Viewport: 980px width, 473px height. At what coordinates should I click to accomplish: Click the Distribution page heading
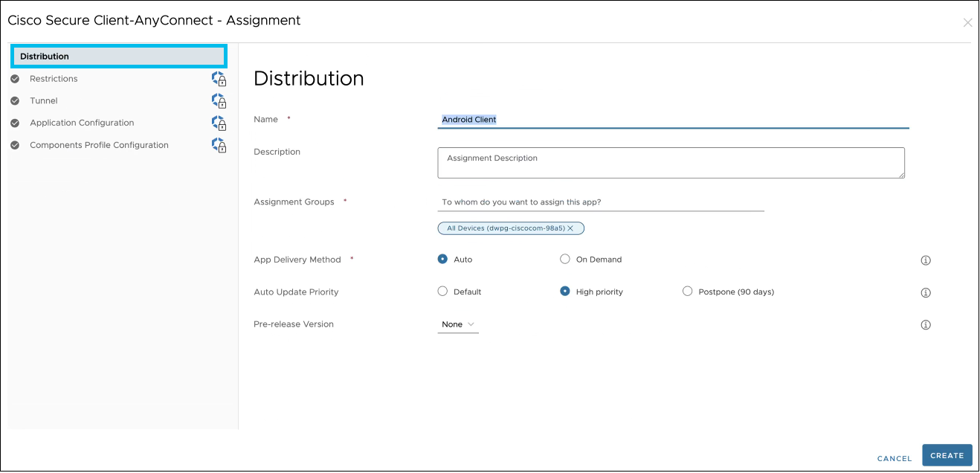pos(309,79)
